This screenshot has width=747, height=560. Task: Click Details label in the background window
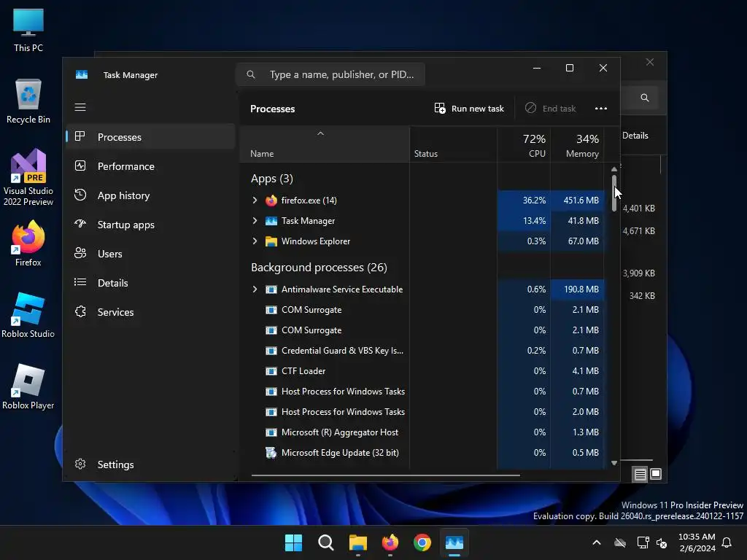635,136
